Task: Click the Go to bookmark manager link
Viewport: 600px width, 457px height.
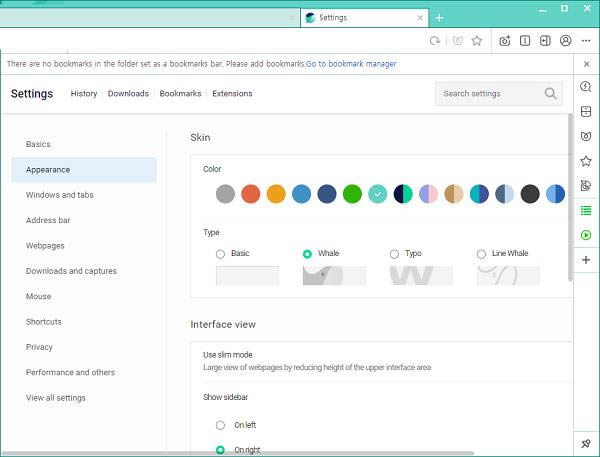Action: (352, 64)
